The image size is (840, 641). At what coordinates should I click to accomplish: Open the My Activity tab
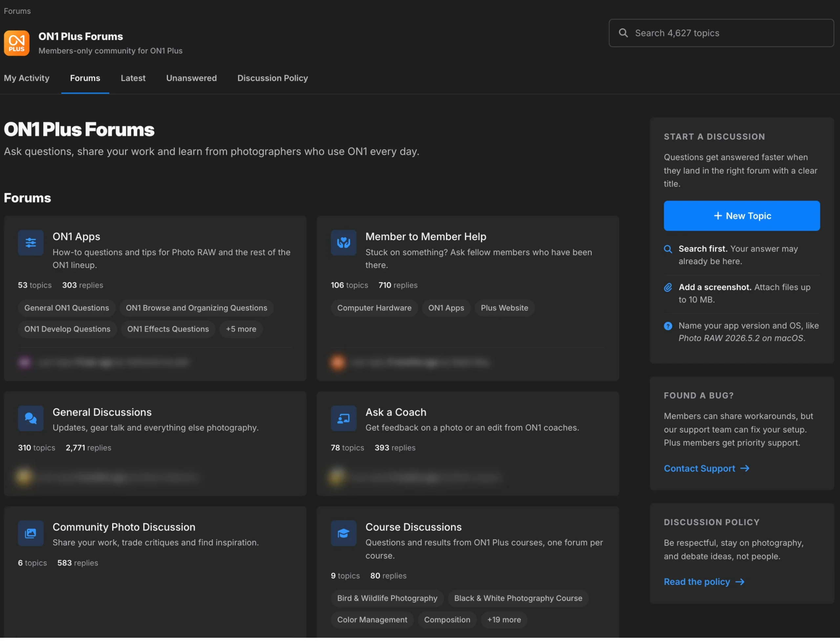click(27, 78)
